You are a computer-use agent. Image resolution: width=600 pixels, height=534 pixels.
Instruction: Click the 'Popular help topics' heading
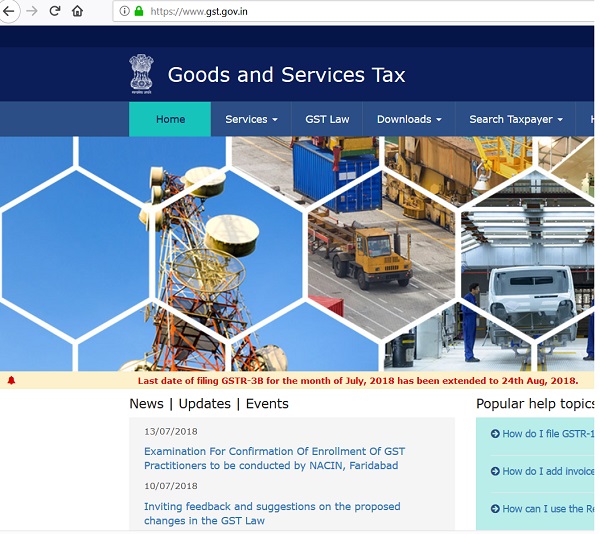(535, 404)
